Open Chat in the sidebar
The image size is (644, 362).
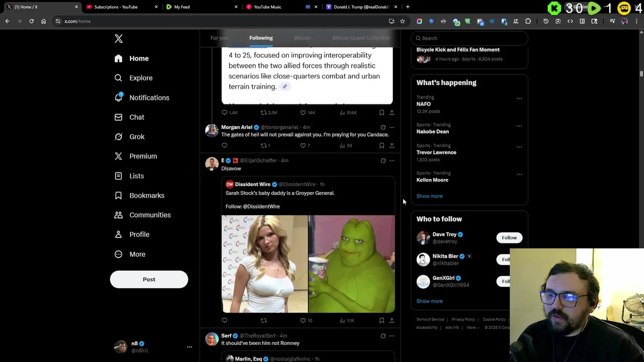pyautogui.click(x=129, y=117)
